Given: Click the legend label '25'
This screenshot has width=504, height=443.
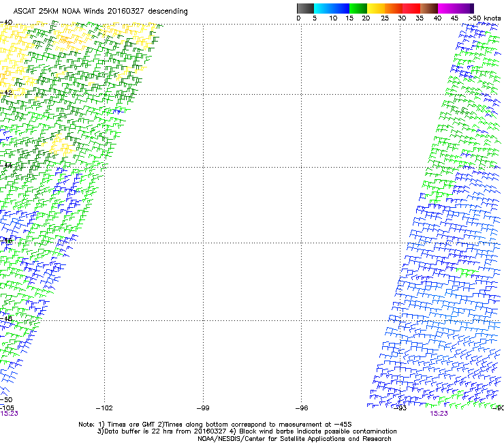Looking at the screenshot, I should 385,18.
